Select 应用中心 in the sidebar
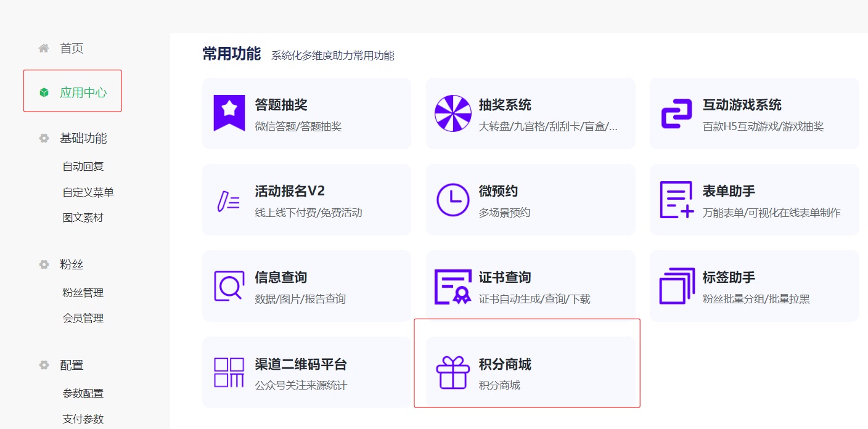Screen dimensions: 868x429 (x=83, y=92)
